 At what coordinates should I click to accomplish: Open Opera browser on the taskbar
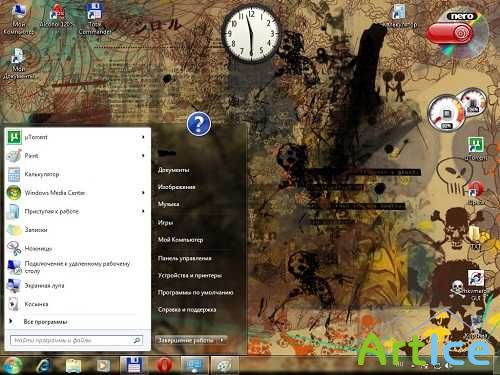pyautogui.click(x=164, y=365)
